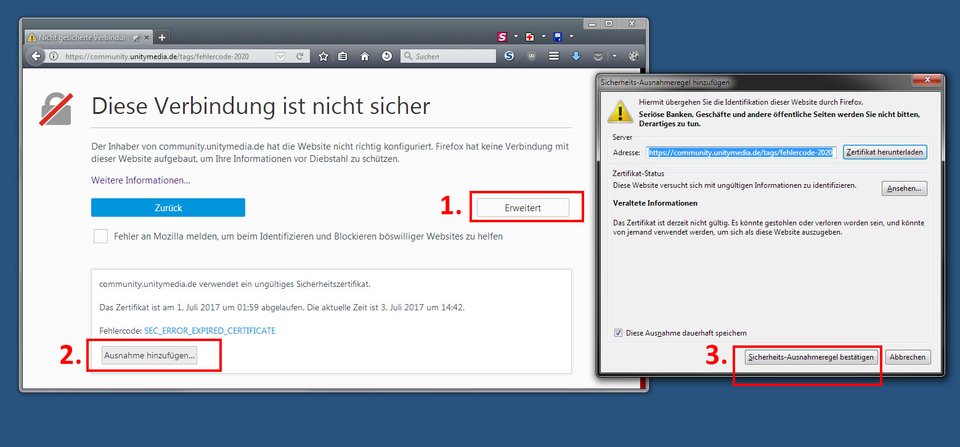Click 'Zertifikat herunterladen' button

coord(885,152)
